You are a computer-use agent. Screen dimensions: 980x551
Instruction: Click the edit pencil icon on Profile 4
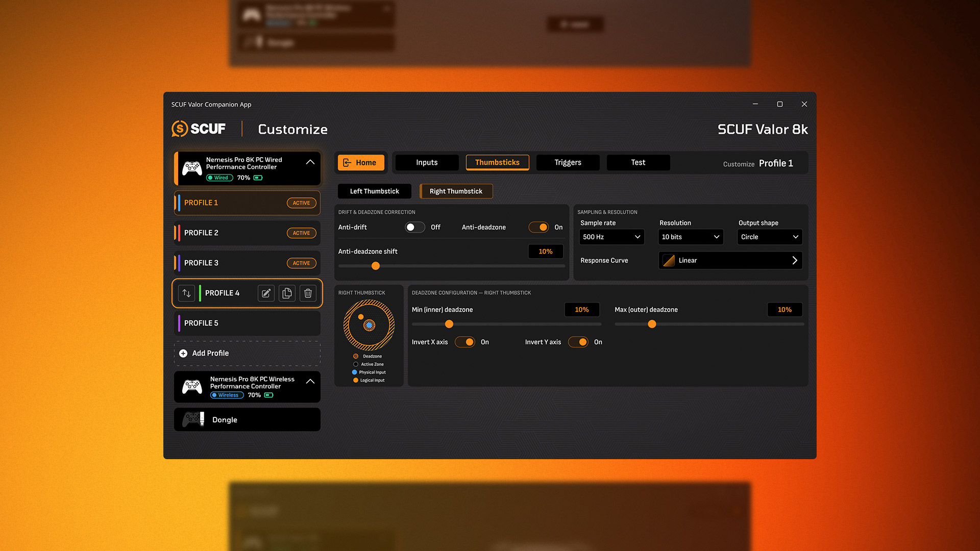point(266,293)
